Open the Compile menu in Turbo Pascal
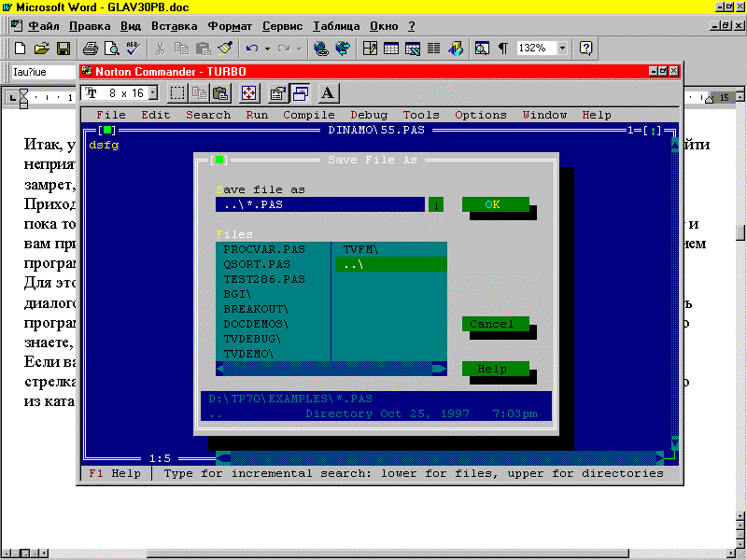747x560 pixels. 309,115
